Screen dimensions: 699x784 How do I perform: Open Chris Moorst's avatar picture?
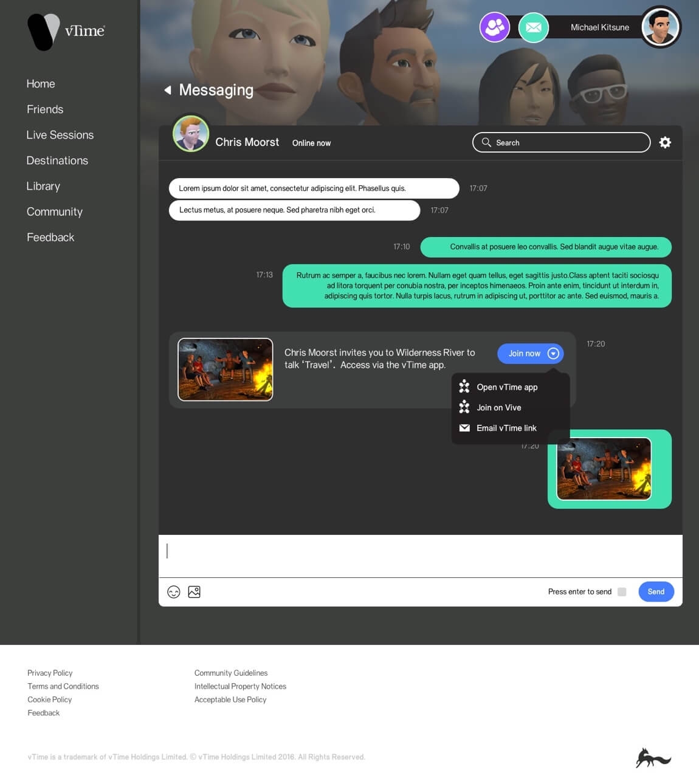pyautogui.click(x=191, y=134)
